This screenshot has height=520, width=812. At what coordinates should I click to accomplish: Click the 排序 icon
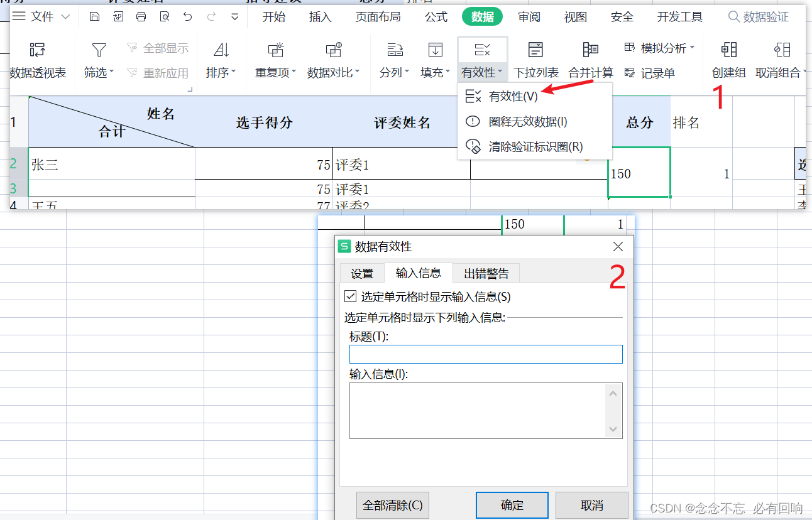coord(221,50)
